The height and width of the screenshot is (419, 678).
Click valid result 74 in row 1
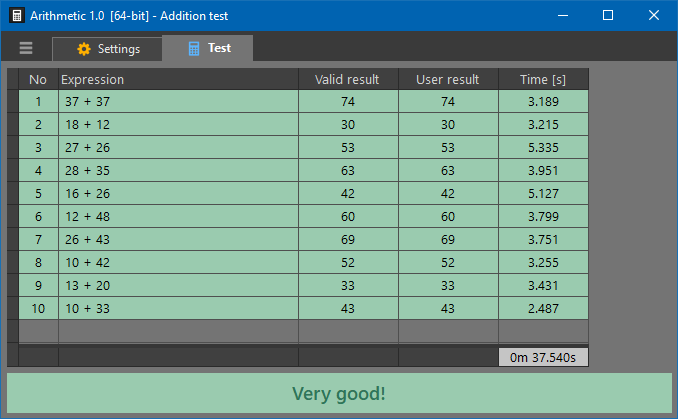pos(348,102)
